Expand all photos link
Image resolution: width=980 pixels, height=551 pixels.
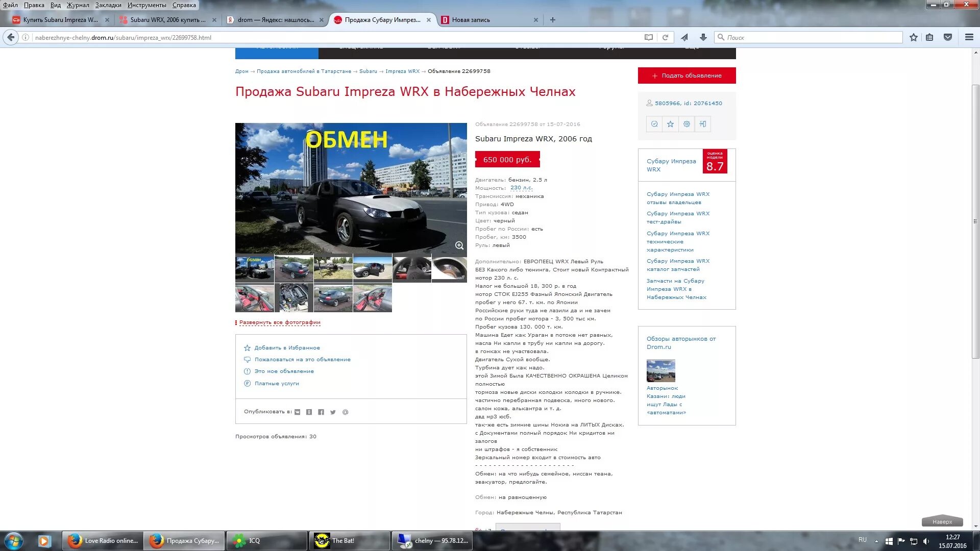click(x=280, y=322)
